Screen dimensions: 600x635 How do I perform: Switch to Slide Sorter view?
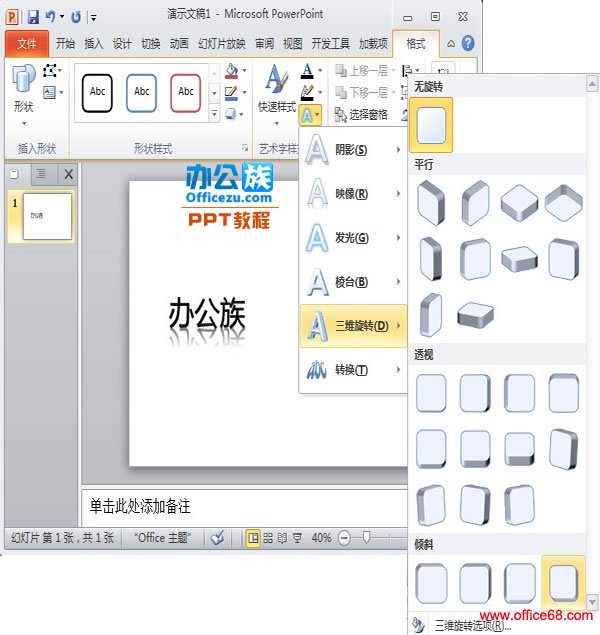coord(268,538)
